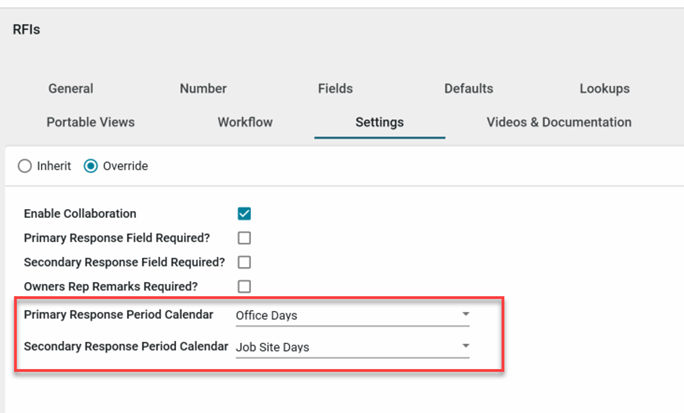Switch to the General tab
Screen dimensions: 684x413
(70, 88)
